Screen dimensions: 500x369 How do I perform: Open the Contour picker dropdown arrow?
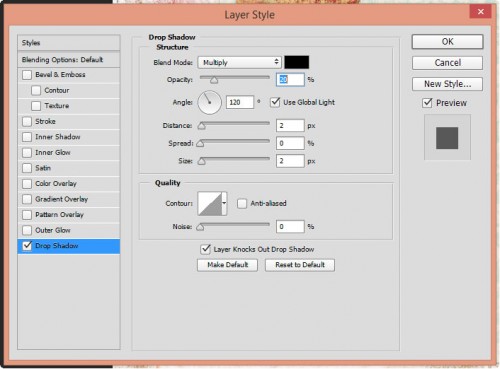[224, 203]
